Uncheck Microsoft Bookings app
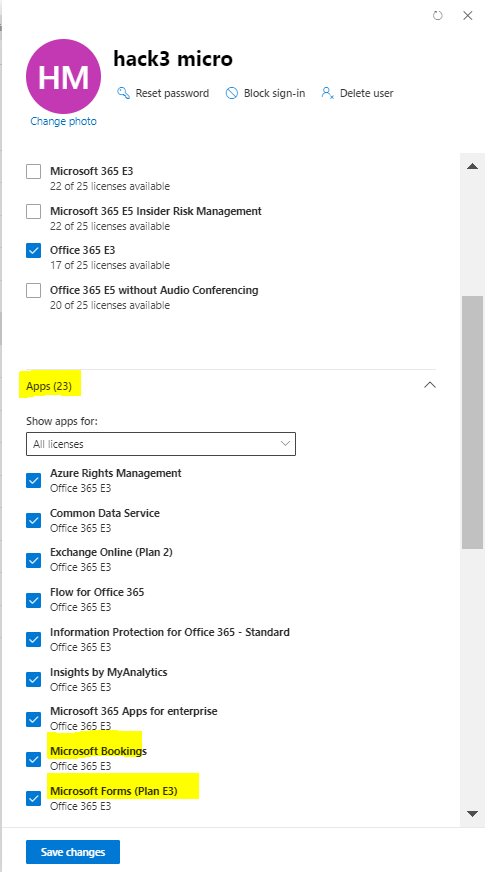This screenshot has height=872, width=485. pyautogui.click(x=33, y=759)
